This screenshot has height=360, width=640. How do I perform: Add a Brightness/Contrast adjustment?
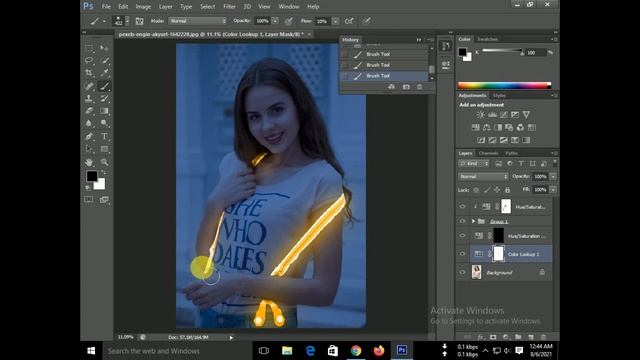click(x=481, y=115)
